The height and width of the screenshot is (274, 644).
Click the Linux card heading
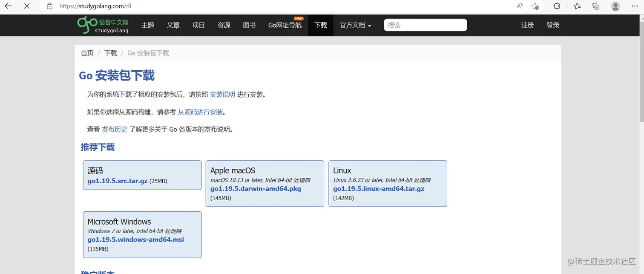(x=342, y=170)
